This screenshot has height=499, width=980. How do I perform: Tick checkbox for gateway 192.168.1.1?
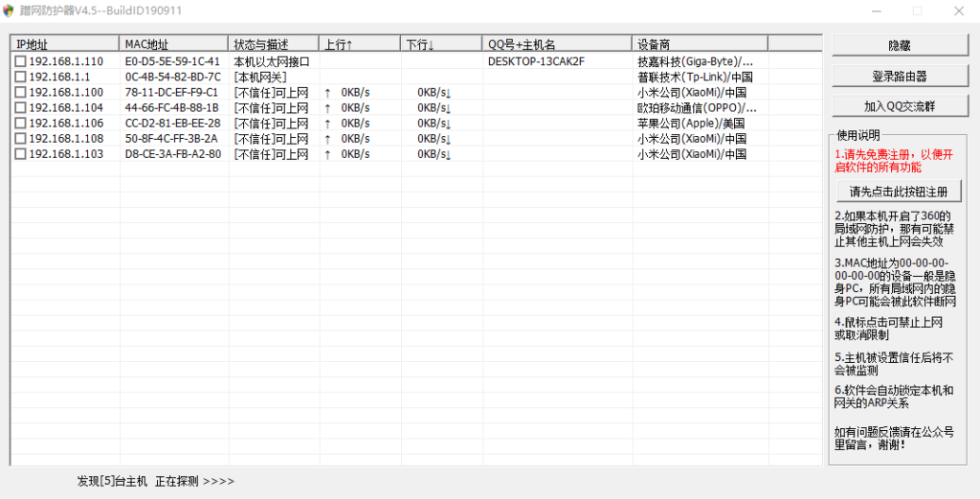20,77
